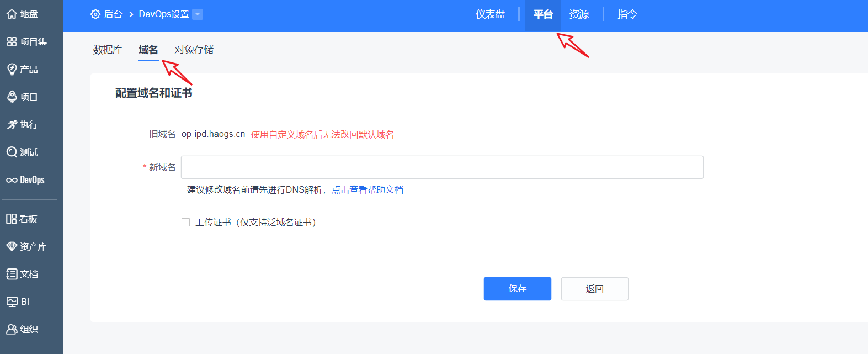Click the DevOps设置 breadcrumb label
The image size is (868, 354).
tap(164, 14)
